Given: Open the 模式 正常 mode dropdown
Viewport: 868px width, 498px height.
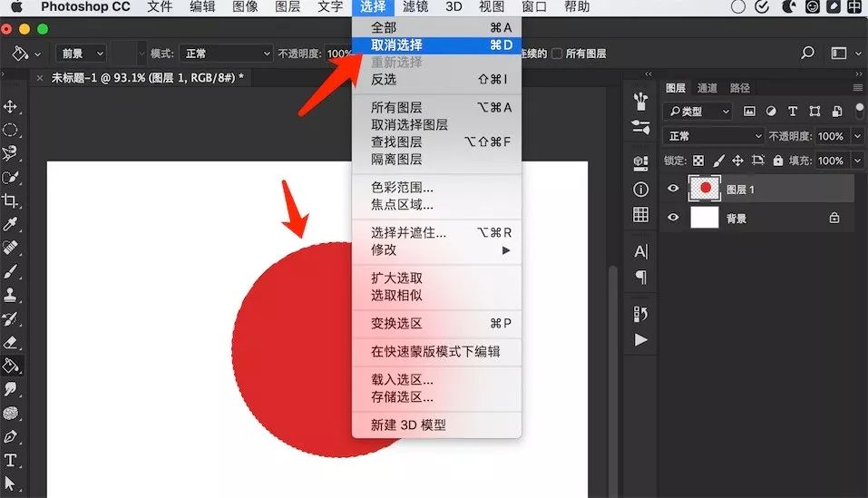Looking at the screenshot, I should point(226,54).
